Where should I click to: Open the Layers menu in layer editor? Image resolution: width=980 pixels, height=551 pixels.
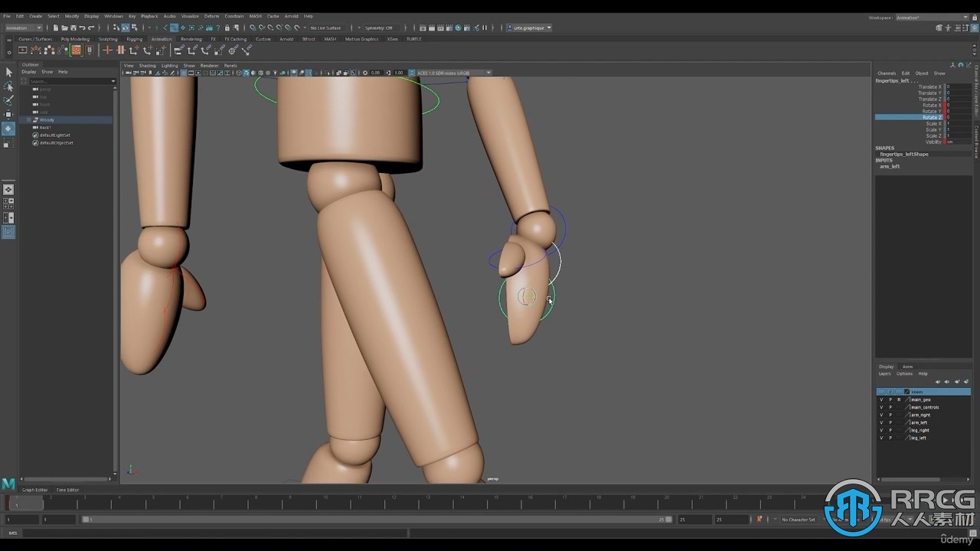884,373
